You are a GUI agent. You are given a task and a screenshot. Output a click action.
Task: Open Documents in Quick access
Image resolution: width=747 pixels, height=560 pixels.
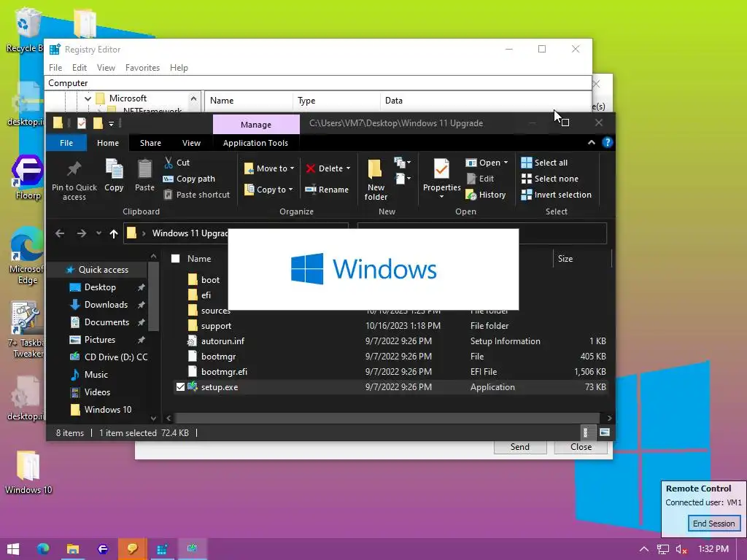click(x=107, y=322)
